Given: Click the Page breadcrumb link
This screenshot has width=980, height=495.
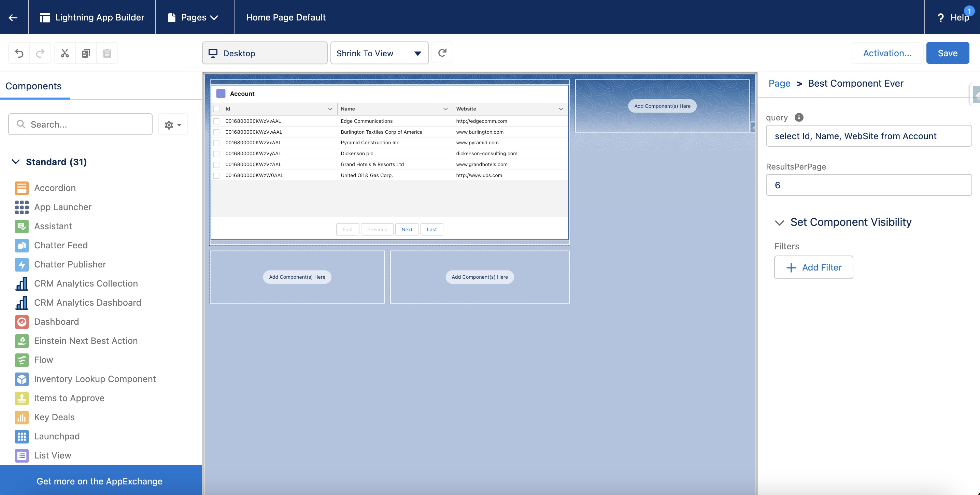Looking at the screenshot, I should coord(779,83).
